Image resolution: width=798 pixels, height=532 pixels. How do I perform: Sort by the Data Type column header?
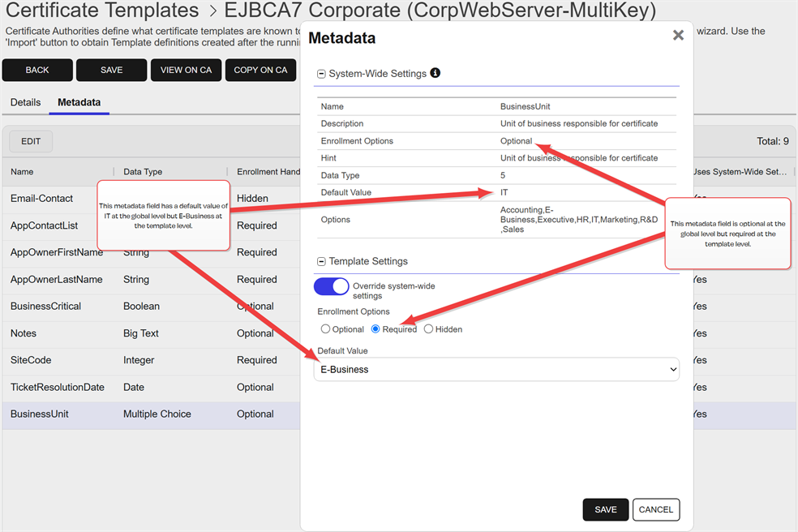(143, 172)
